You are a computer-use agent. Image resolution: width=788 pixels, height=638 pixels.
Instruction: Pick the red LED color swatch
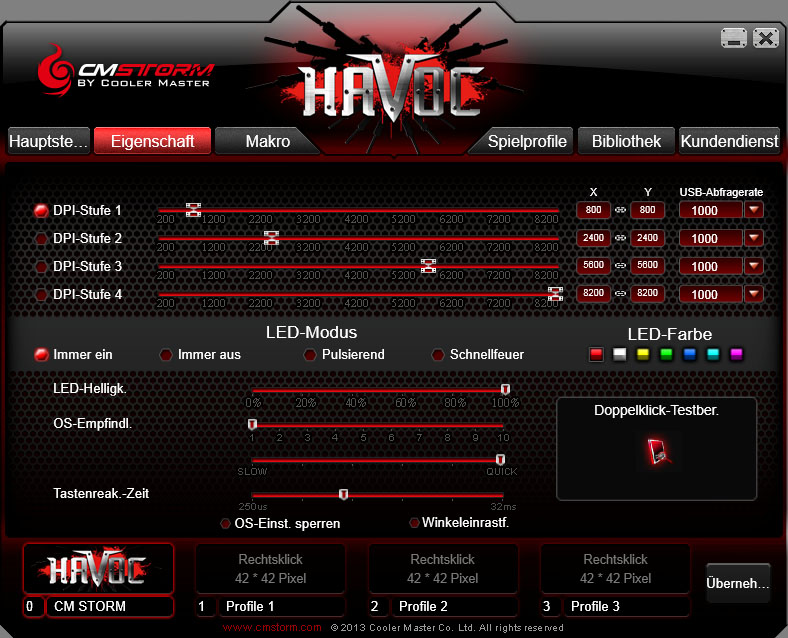point(596,355)
